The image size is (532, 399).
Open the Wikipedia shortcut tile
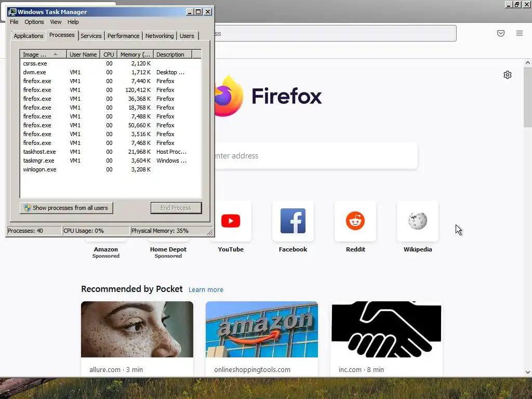[418, 221]
